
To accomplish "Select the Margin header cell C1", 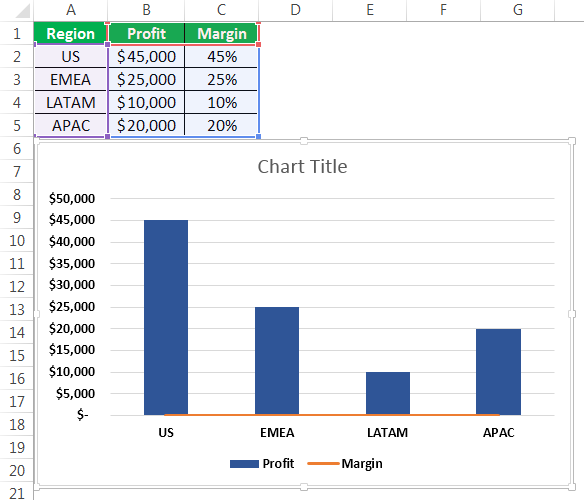I will click(x=222, y=34).
